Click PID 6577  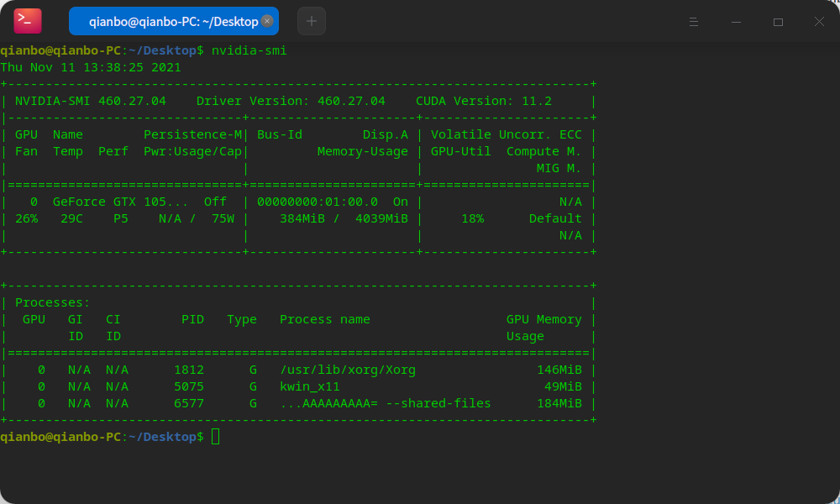click(189, 403)
